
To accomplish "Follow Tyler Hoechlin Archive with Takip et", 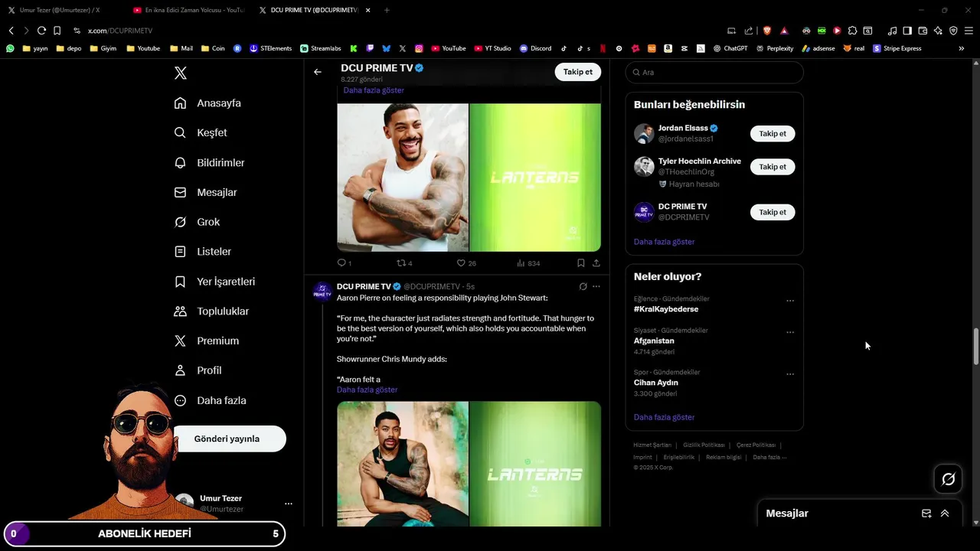I will [773, 167].
